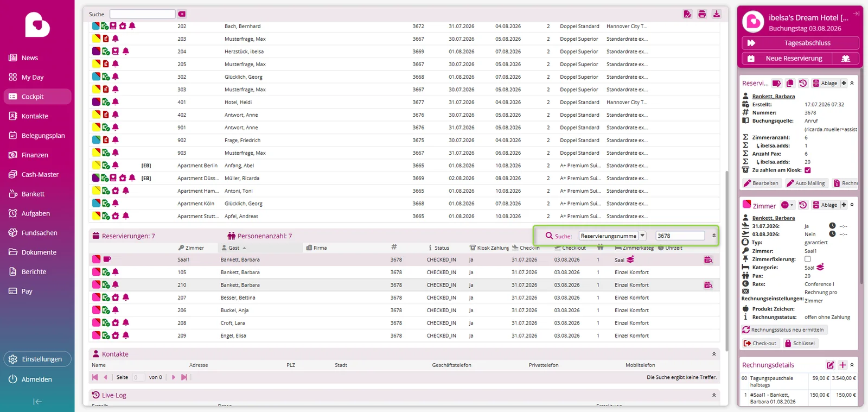Image resolution: width=868 pixels, height=412 pixels.
Task: Click invoice search icon in Saal1 row
Action: coord(708,259)
